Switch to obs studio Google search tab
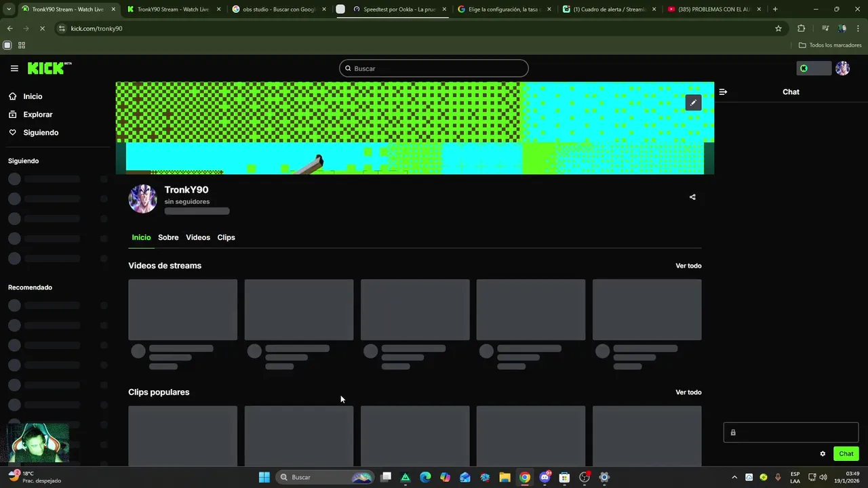Screen dimensions: 868x488 pos(280,9)
